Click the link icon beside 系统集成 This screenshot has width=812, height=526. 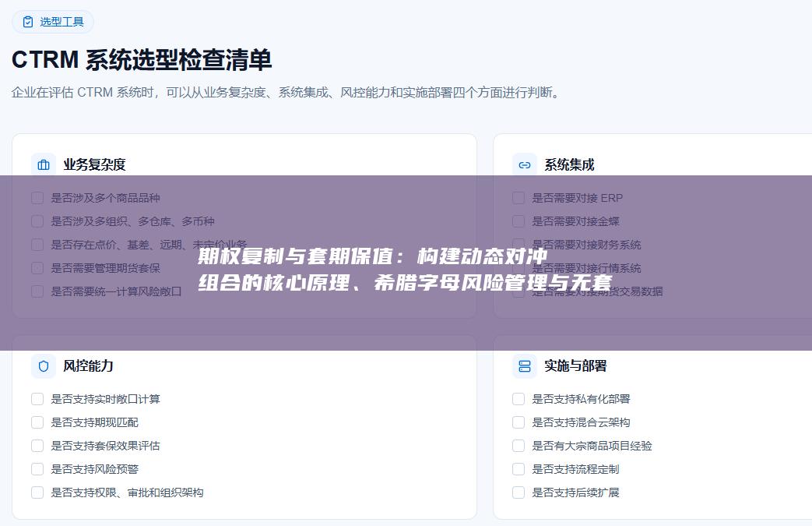tap(525, 164)
